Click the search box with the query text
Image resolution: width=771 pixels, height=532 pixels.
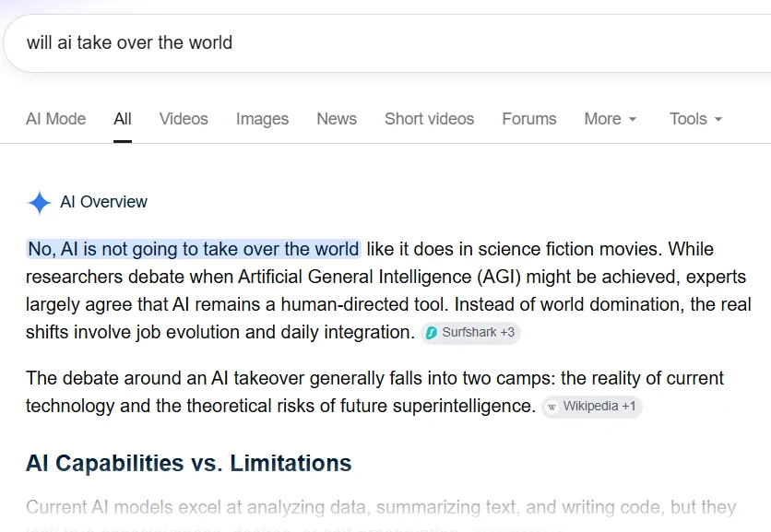388,42
